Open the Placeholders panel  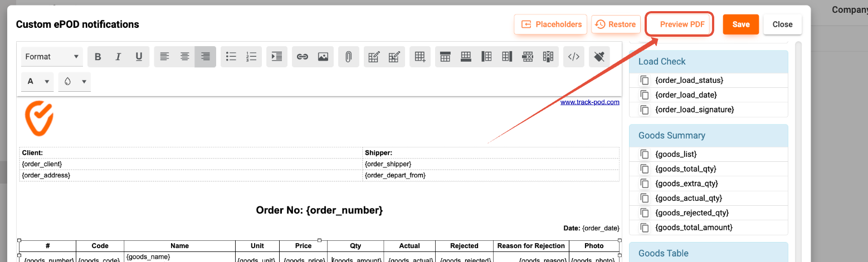coord(550,24)
